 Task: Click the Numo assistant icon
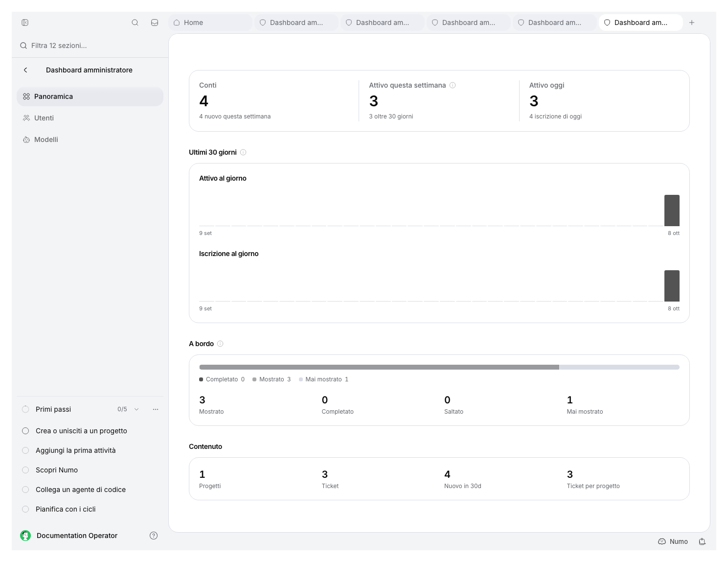662,541
